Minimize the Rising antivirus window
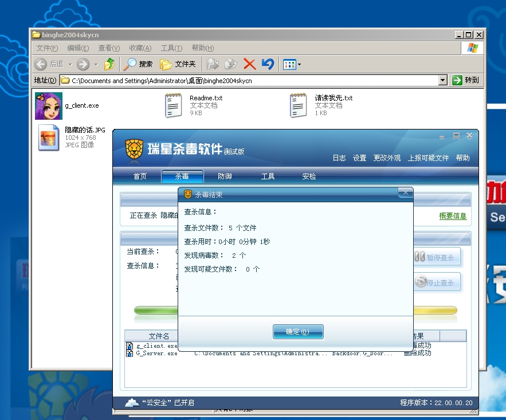 tap(442, 137)
